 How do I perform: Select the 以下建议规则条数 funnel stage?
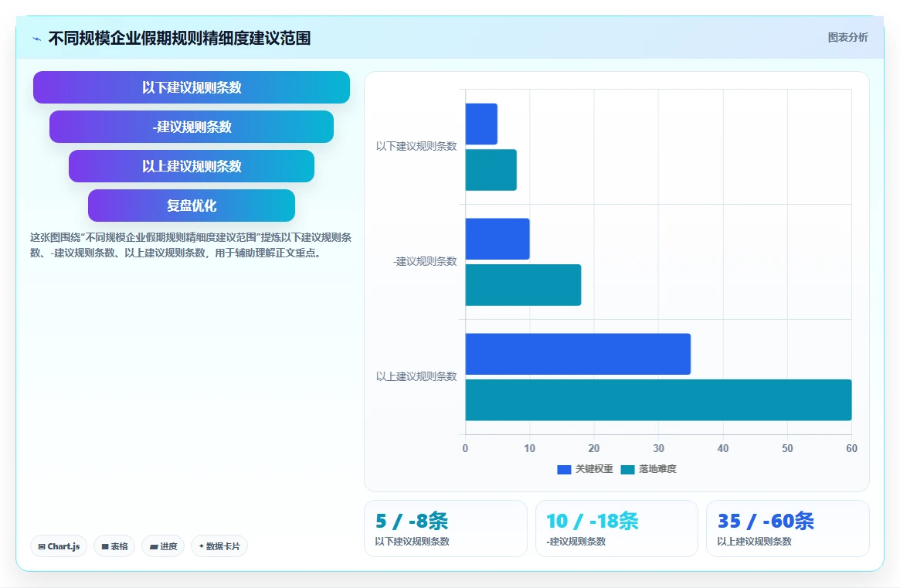192,87
